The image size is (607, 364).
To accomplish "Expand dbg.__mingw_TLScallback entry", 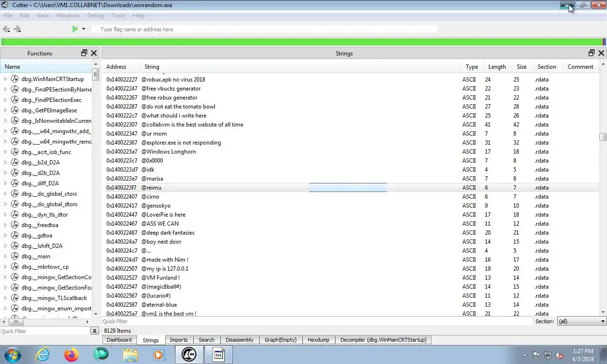I will pyautogui.click(x=5, y=298).
